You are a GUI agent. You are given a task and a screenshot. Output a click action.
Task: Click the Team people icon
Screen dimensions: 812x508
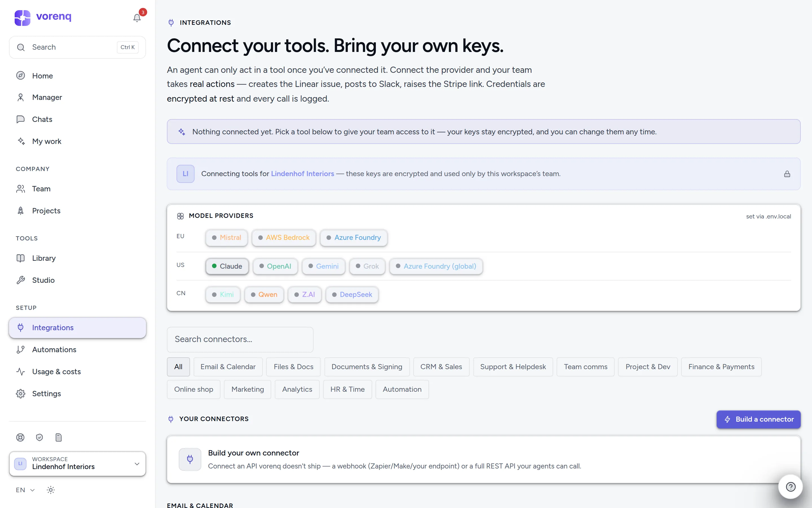point(21,189)
